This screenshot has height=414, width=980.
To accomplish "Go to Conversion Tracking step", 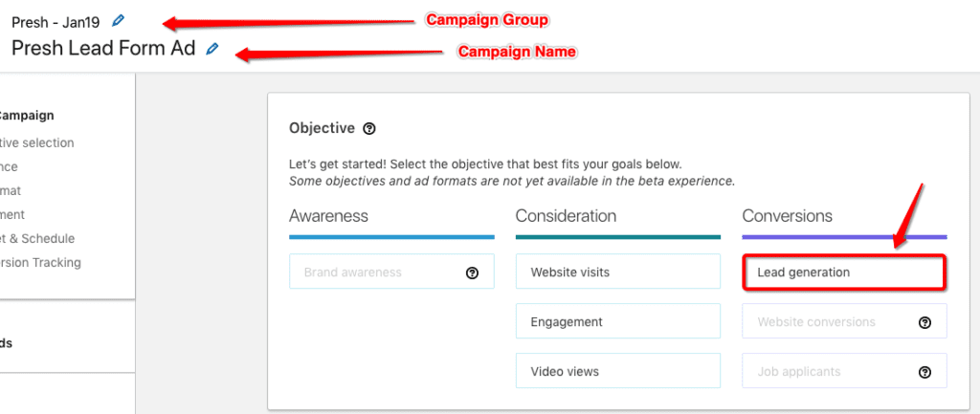I will click(40, 262).
